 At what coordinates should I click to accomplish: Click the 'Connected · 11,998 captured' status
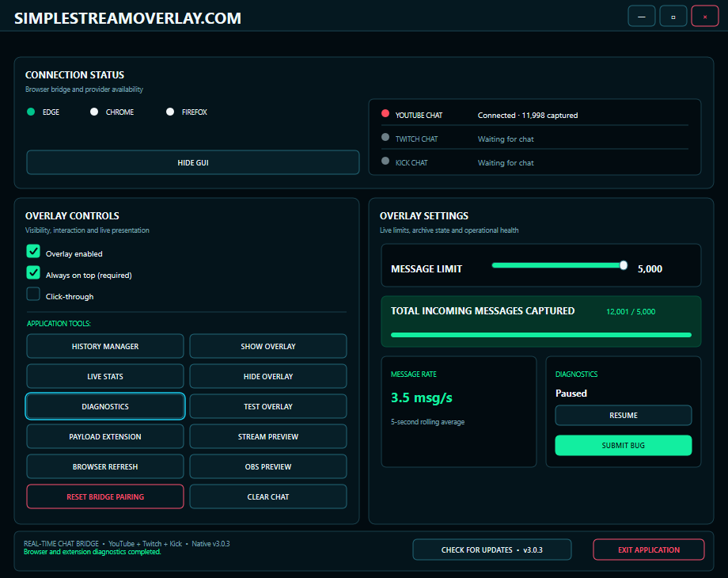[528, 116]
